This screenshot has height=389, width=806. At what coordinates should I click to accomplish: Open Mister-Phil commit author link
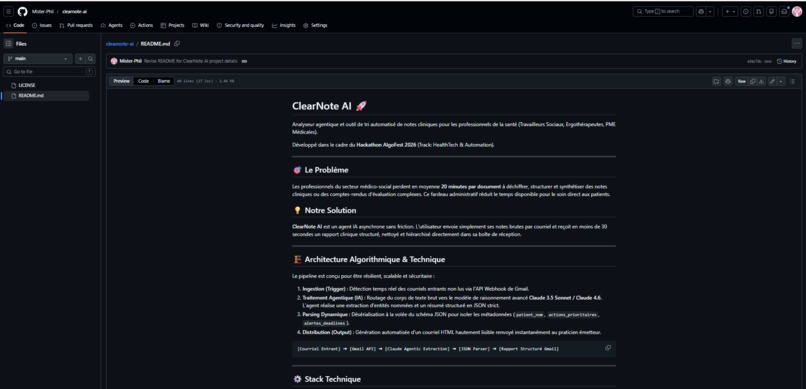coord(131,61)
